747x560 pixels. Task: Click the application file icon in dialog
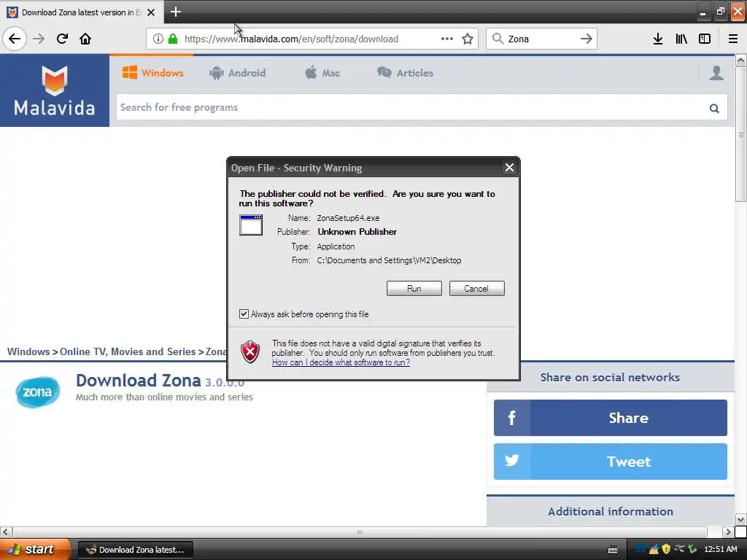[251, 225]
